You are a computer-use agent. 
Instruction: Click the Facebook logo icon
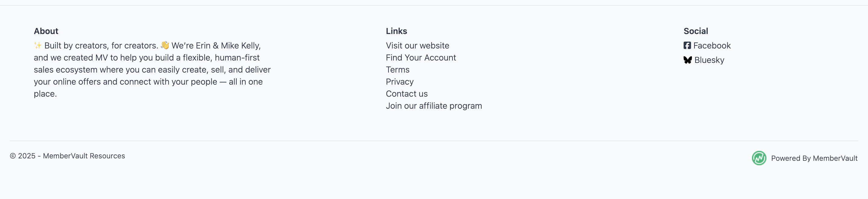point(687,45)
